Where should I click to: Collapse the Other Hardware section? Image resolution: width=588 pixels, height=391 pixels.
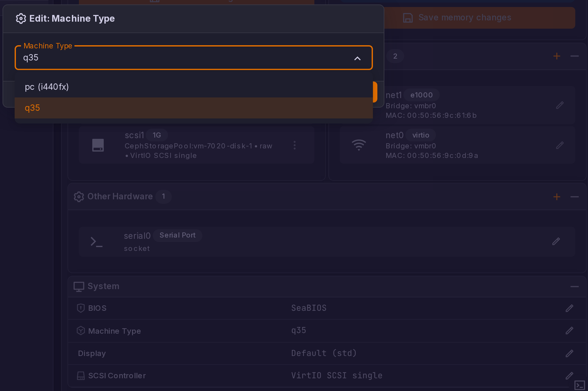click(574, 197)
